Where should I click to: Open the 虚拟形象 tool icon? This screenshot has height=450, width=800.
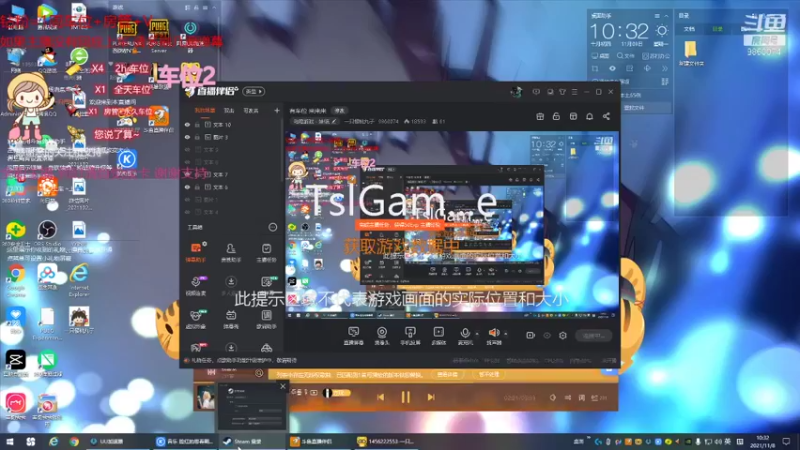[x=196, y=319]
